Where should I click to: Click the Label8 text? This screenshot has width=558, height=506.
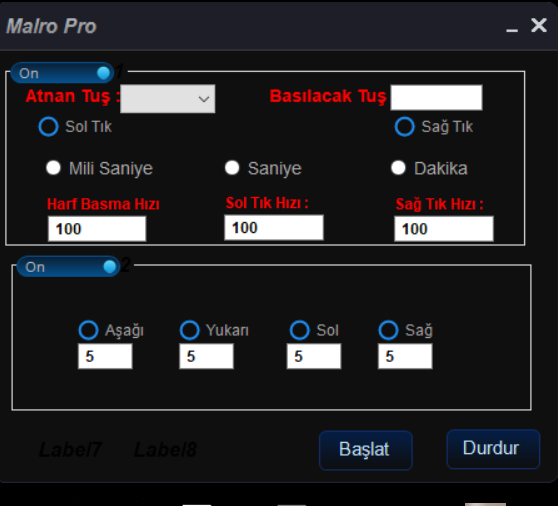[x=165, y=450]
